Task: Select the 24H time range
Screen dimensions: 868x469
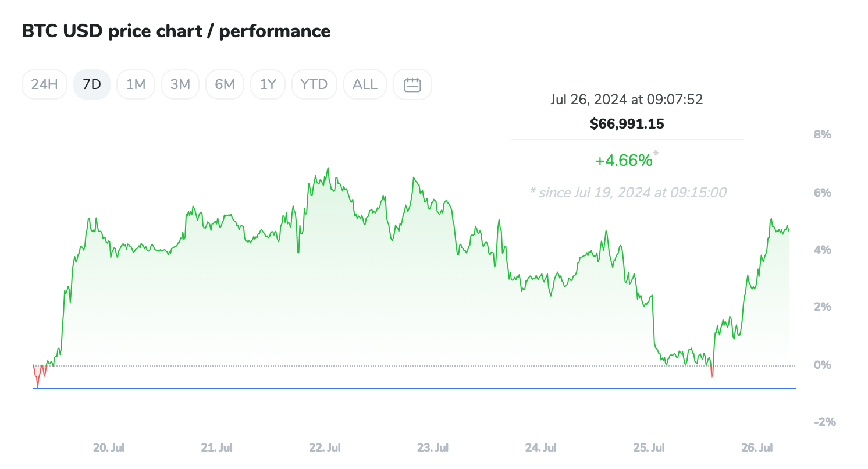Action: tap(44, 84)
